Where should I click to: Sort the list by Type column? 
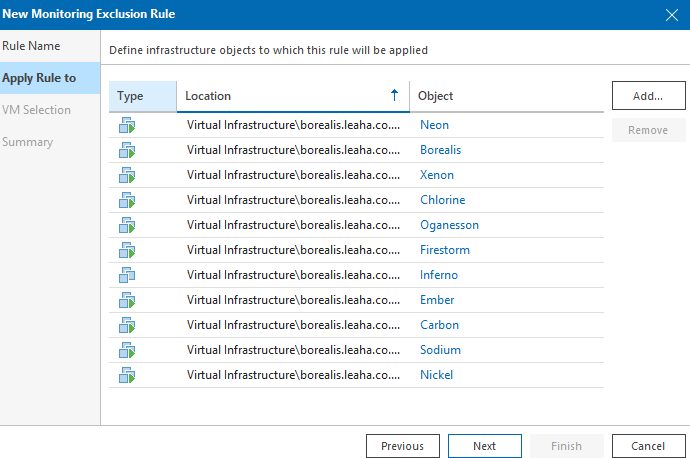[x=143, y=96]
